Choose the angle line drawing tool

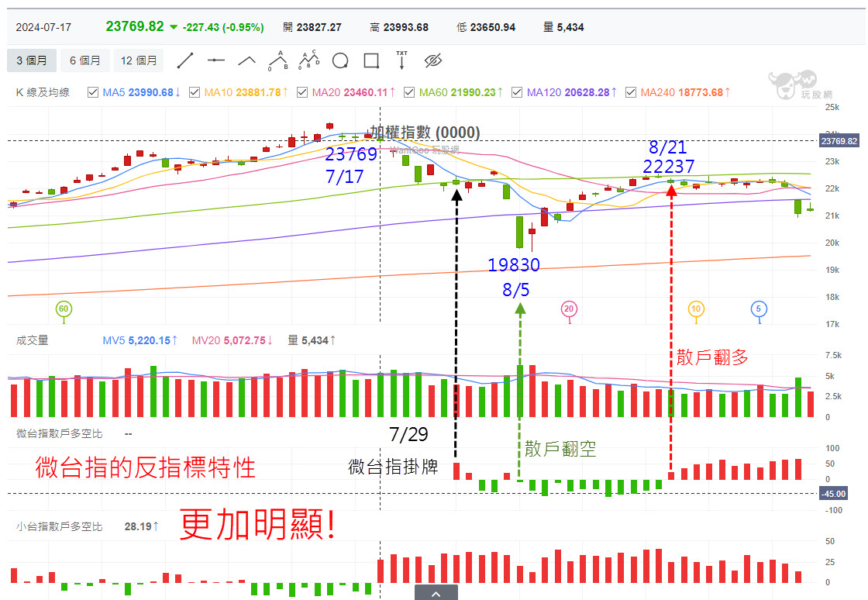[247, 60]
